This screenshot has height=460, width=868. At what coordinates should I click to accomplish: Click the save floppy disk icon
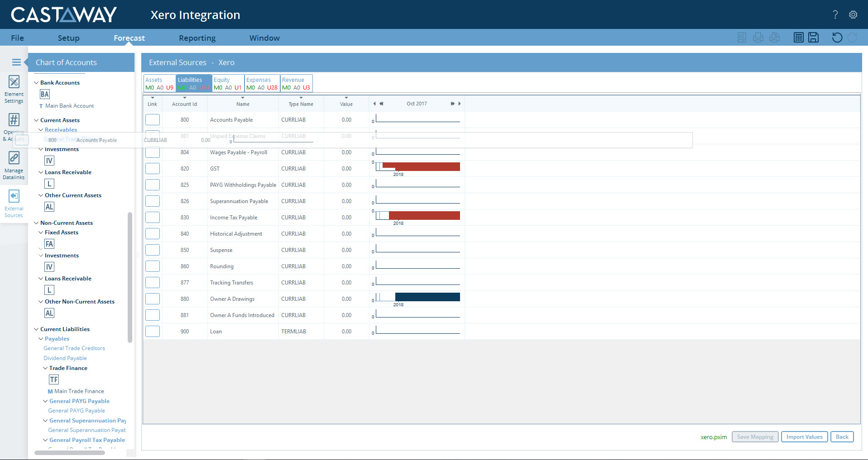point(814,38)
